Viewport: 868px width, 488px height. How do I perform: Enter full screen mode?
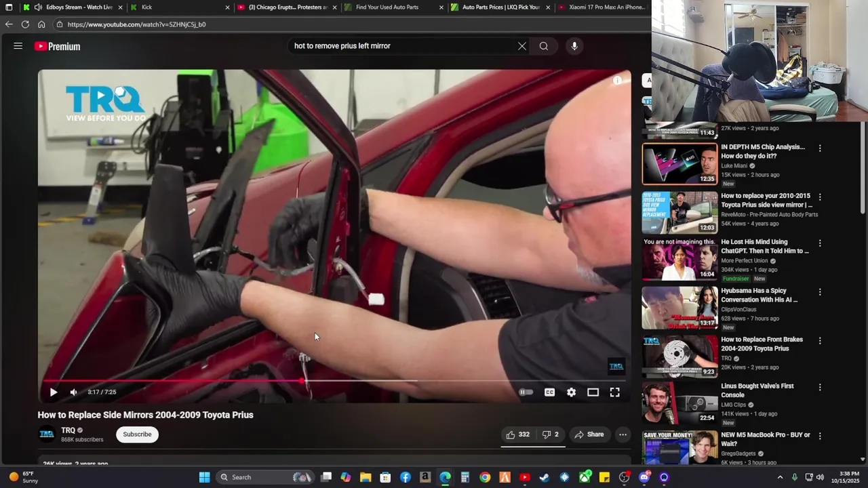(x=615, y=392)
